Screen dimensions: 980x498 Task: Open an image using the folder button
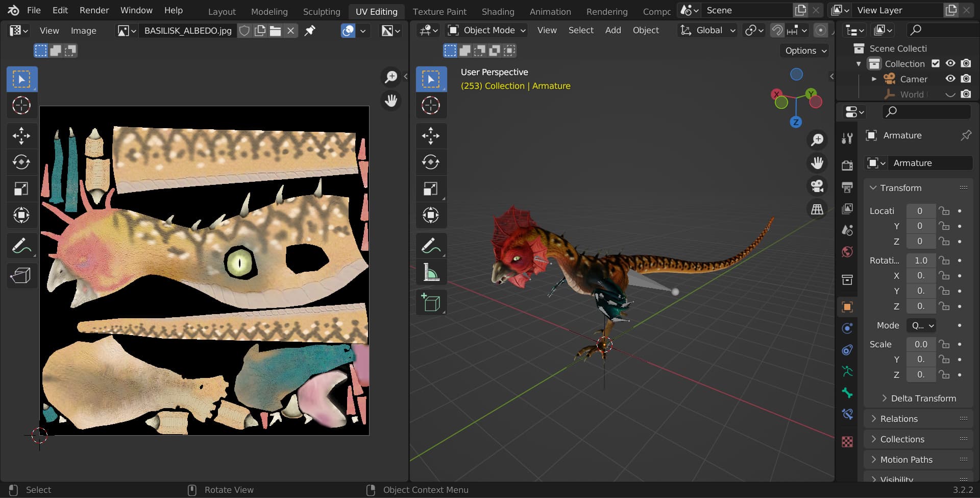(275, 31)
